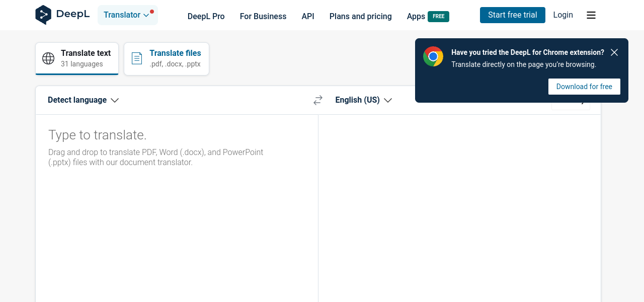Open the For Business menu item
The height and width of the screenshot is (302, 644).
(263, 16)
